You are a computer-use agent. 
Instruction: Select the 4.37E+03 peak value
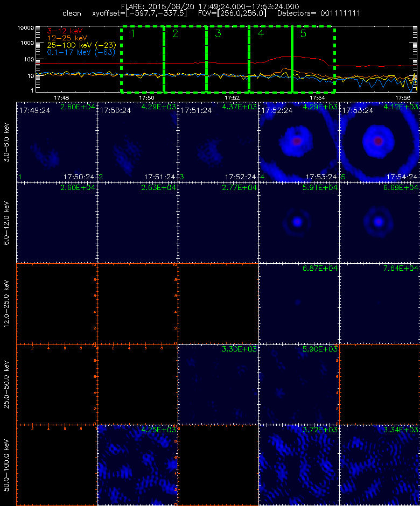(239, 107)
